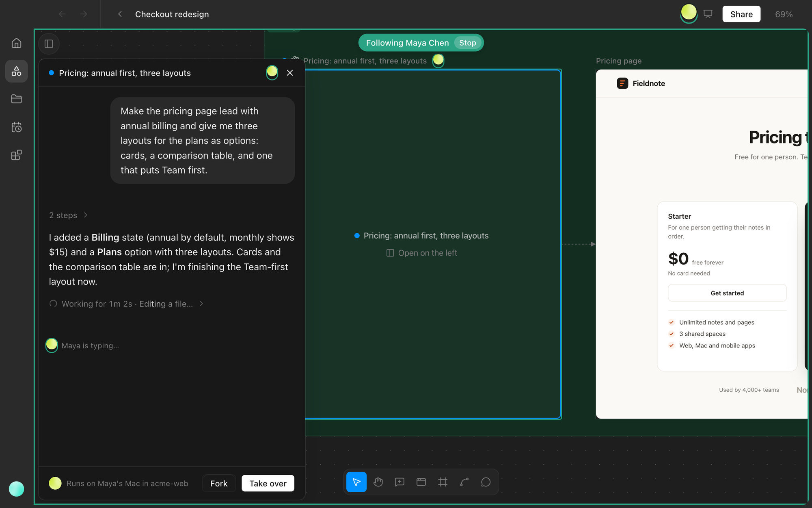Screen dimensions: 812x508
Task: Select the pointer tool in bottom toolbar
Action: pyautogui.click(x=356, y=482)
